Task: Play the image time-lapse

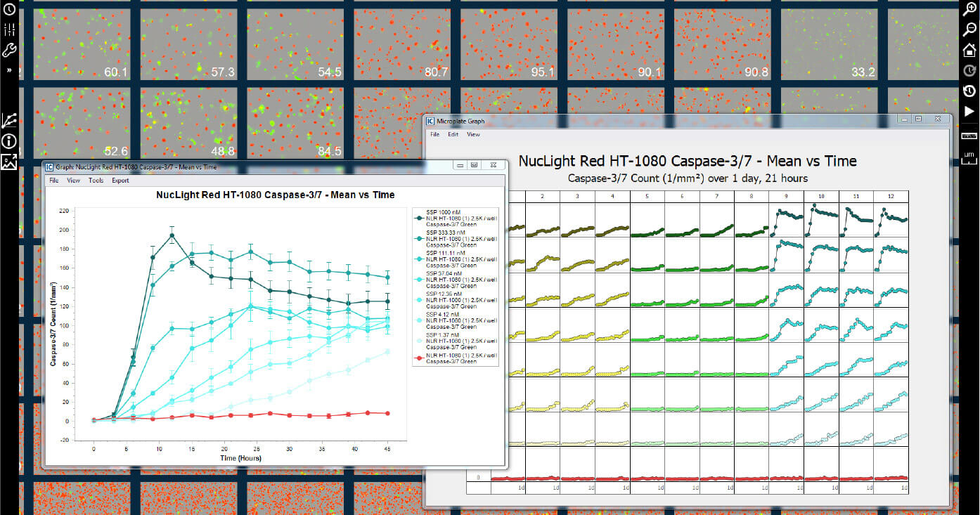Action: point(969,111)
